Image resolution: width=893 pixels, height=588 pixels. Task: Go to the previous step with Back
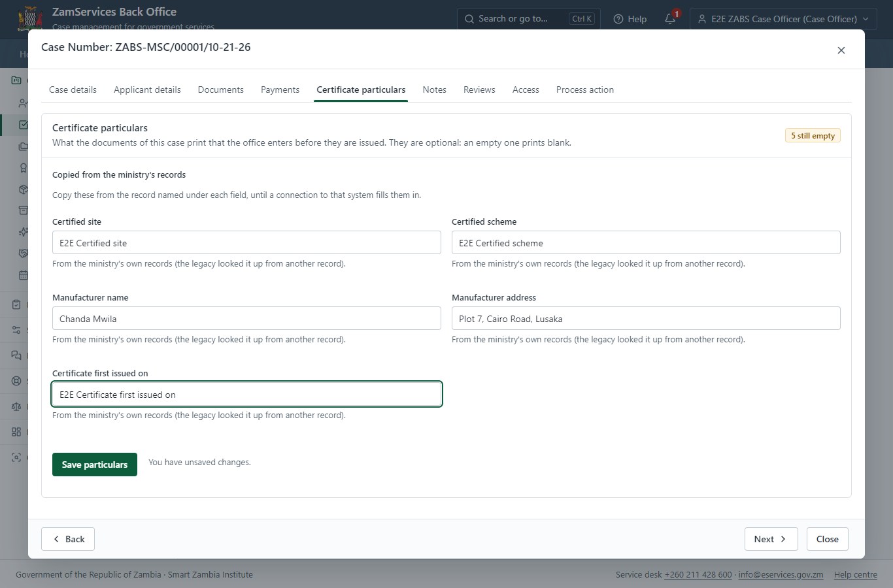(68, 539)
